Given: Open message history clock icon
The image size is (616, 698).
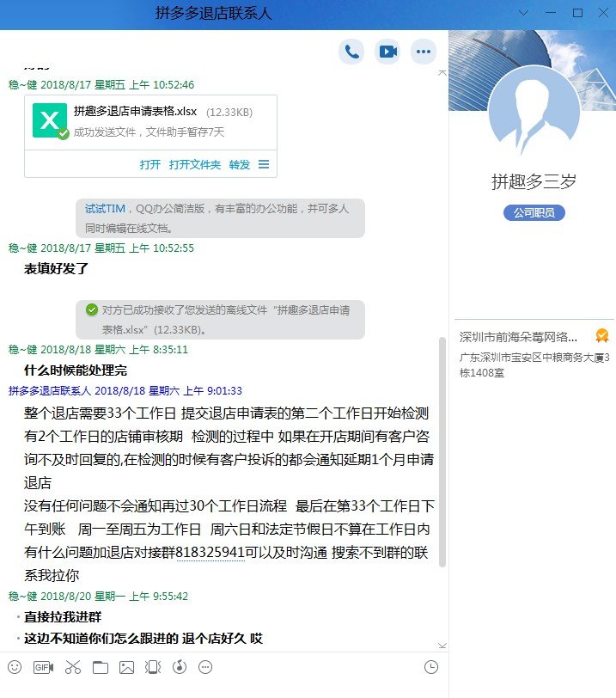Looking at the screenshot, I should [x=431, y=667].
